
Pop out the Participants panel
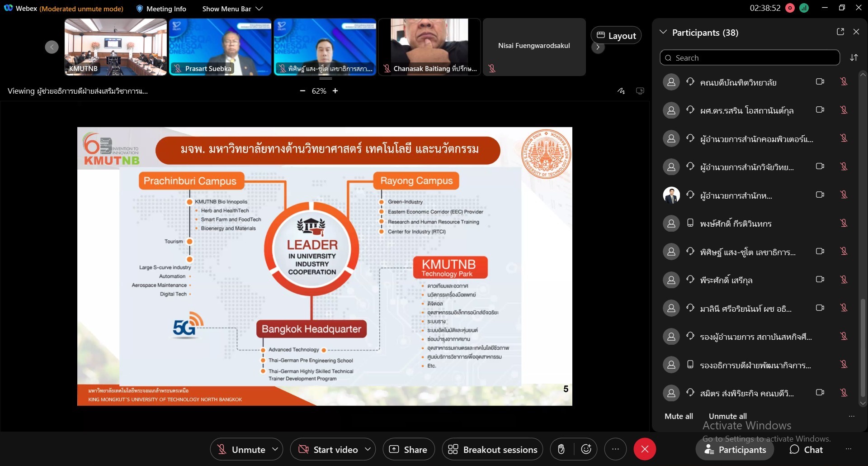tap(840, 32)
